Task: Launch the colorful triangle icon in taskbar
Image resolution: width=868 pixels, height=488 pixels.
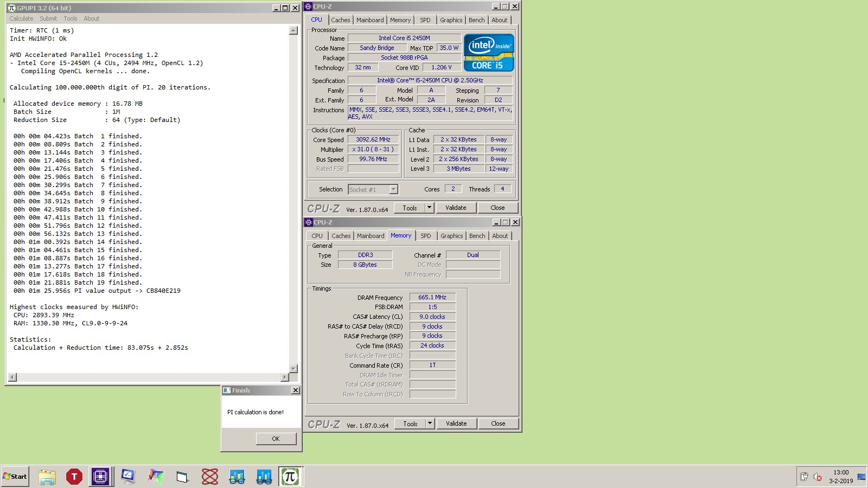Action: coord(155,477)
